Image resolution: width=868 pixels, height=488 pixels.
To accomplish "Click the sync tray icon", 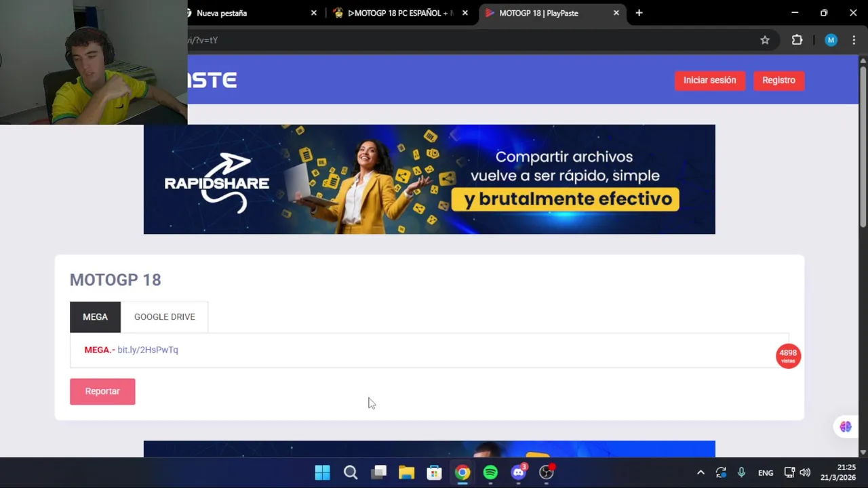I will point(721,472).
